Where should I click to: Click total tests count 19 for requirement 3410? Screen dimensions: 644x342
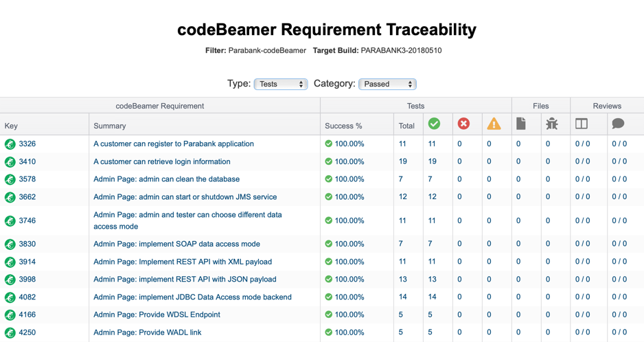coord(402,161)
